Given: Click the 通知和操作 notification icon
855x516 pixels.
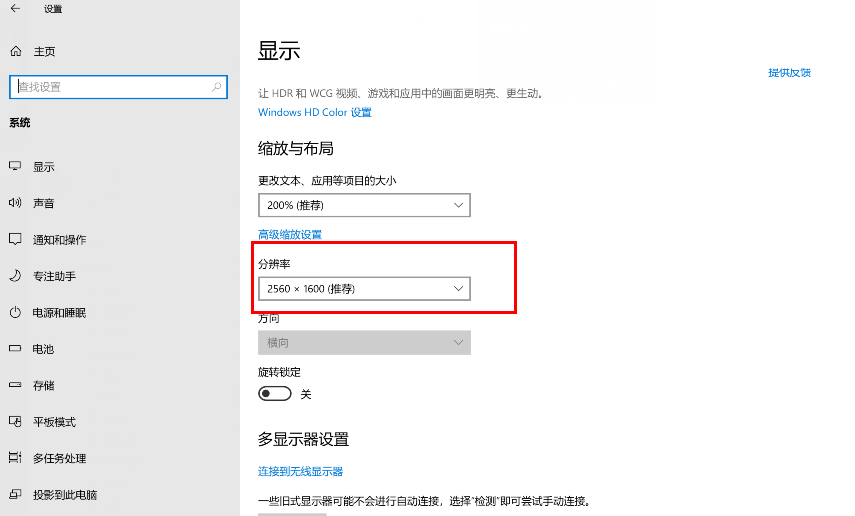Looking at the screenshot, I should [15, 239].
